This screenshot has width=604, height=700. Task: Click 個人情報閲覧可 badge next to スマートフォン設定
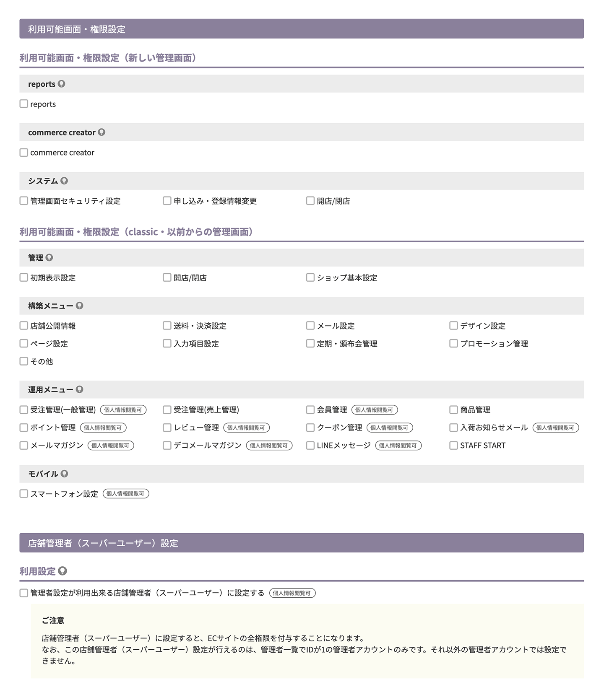pyautogui.click(x=126, y=494)
